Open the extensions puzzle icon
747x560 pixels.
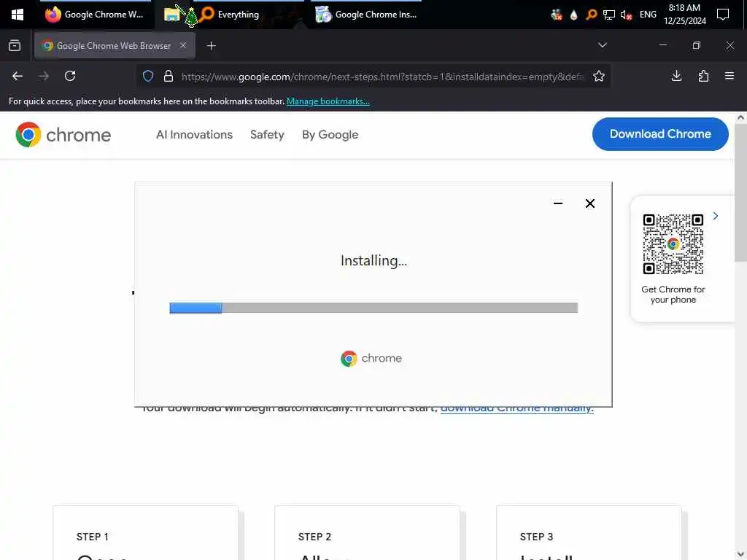[703, 76]
